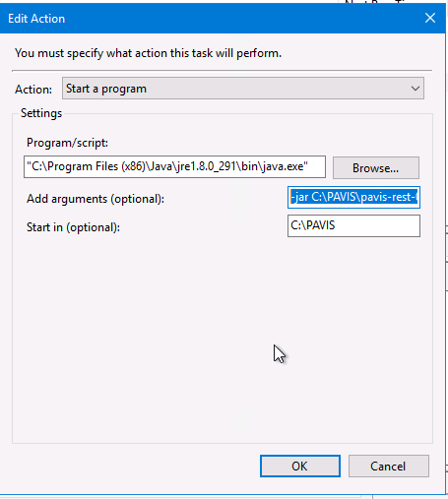Place cursor after java.exe closing quote
The height and width of the screenshot is (499, 448).
309,166
